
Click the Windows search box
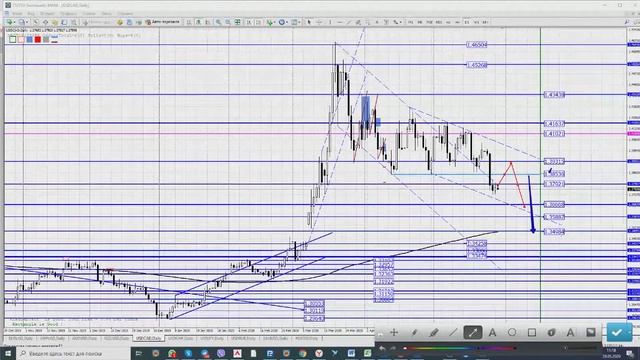(x=73, y=353)
